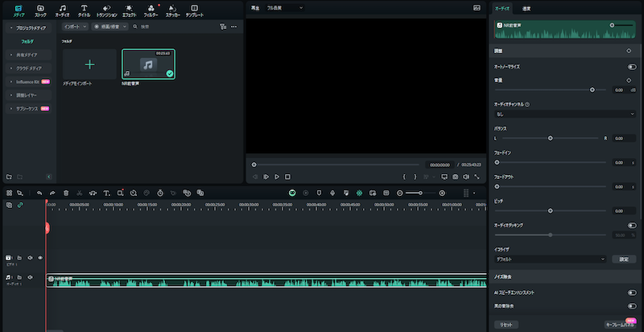Click the crop tool in timeline toolbar
644x332 pixels.
[x=120, y=193]
